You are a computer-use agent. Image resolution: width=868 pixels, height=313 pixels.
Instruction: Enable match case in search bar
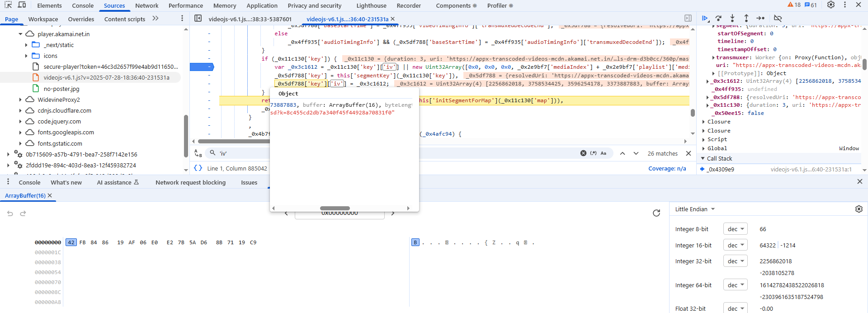tap(604, 153)
